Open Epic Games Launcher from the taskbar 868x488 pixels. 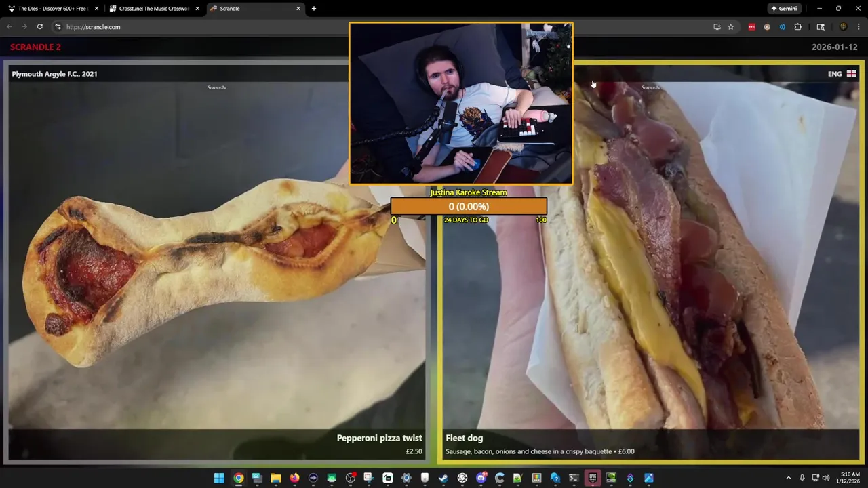pyautogui.click(x=593, y=478)
